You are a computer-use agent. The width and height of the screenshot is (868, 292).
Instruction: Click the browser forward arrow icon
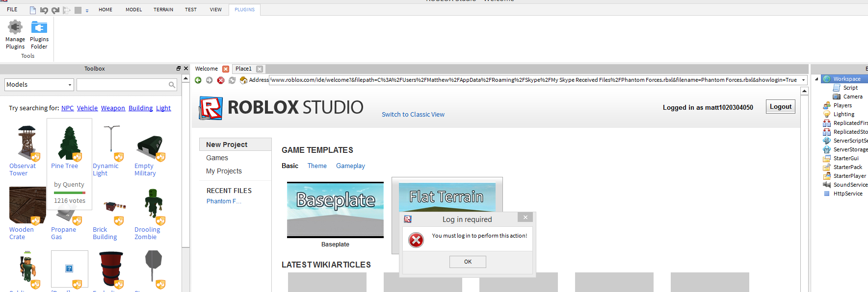tap(210, 80)
